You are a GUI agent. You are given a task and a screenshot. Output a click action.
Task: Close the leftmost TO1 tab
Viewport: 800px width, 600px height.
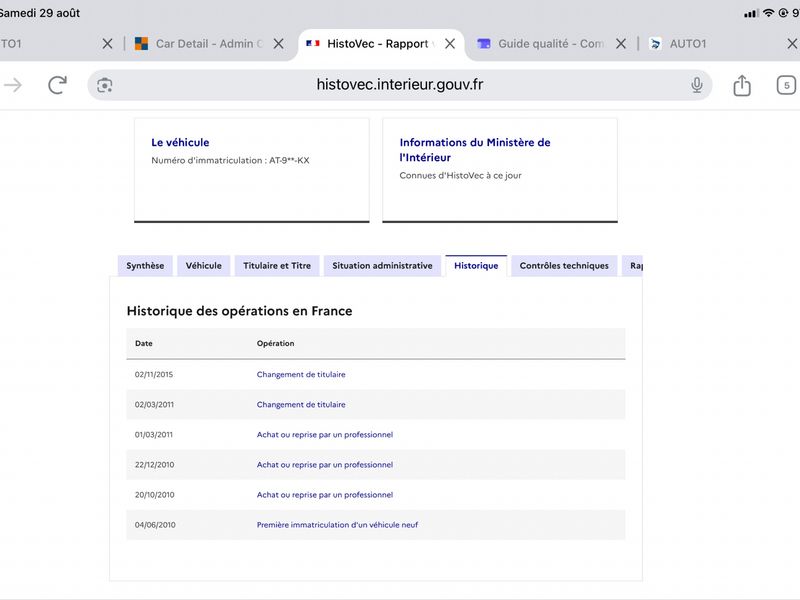tap(107, 44)
